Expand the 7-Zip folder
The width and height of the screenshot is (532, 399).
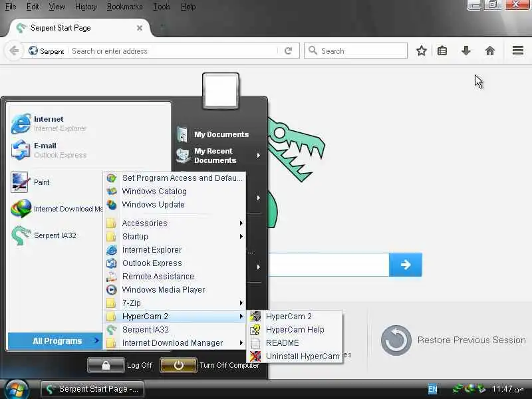tap(175, 303)
